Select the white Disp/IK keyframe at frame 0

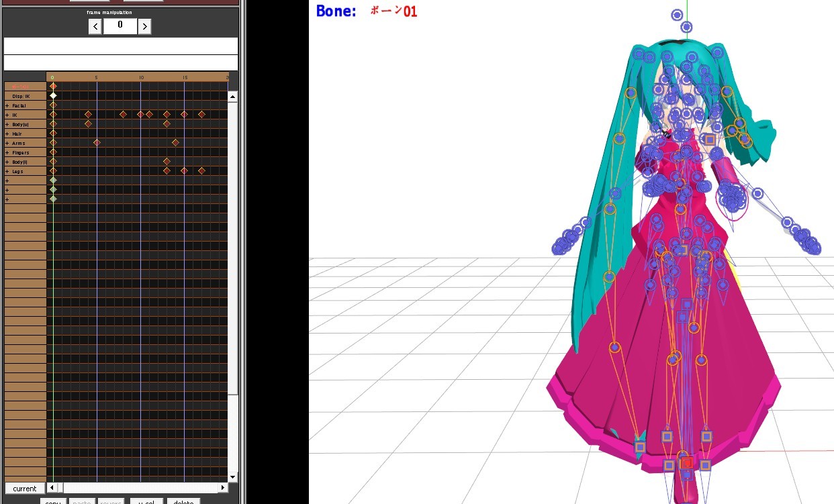[53, 96]
